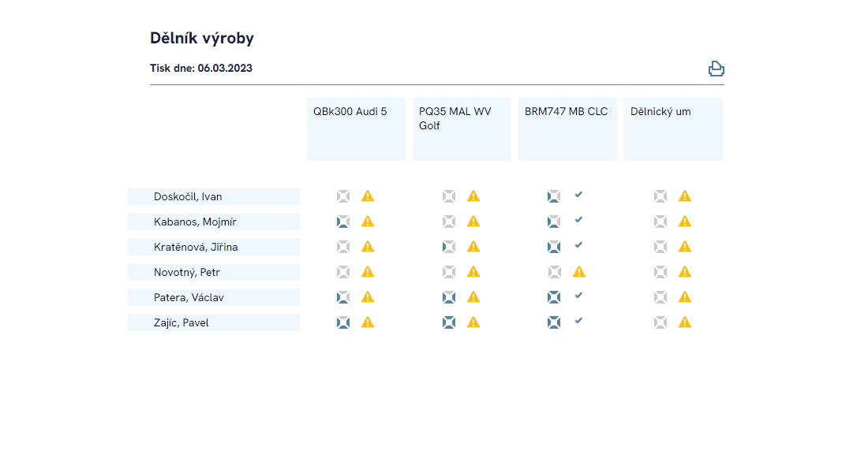
Task: Click Patera skill level icon for PQ35 MAL WV Golf
Action: click(449, 297)
